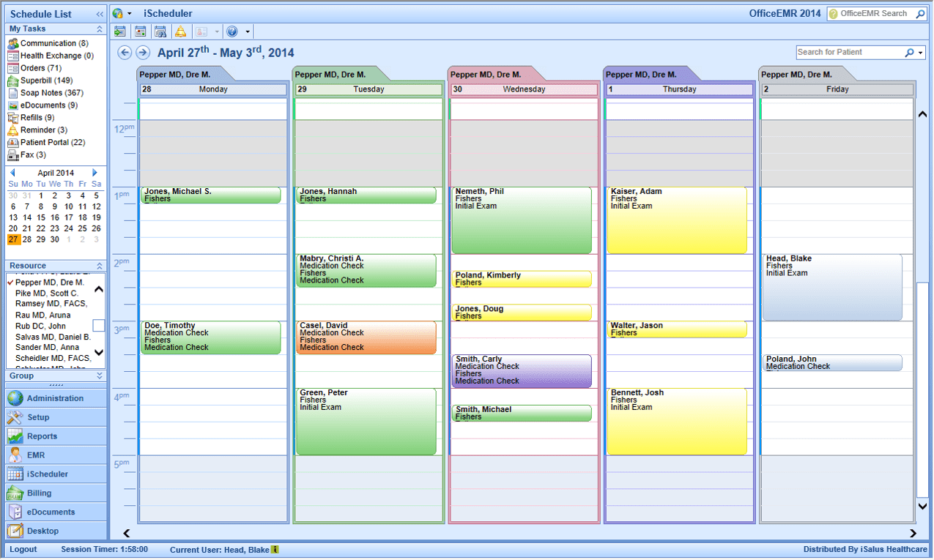The image size is (934, 560).
Task: Uncheck Pepper MD, Dre M. resource
Action: (x=11, y=282)
